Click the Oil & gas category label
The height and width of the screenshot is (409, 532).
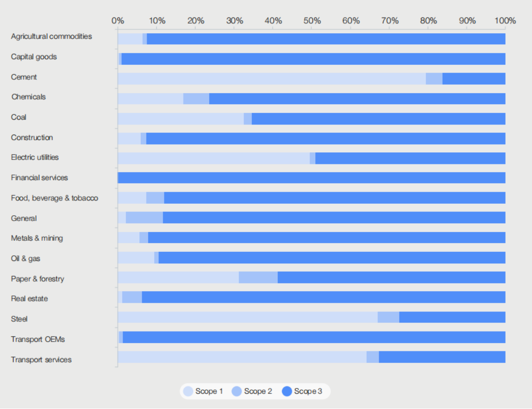pos(26,259)
